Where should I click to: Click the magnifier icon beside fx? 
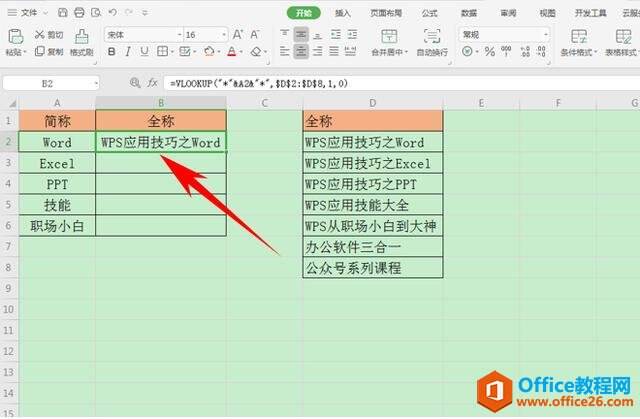coord(135,83)
